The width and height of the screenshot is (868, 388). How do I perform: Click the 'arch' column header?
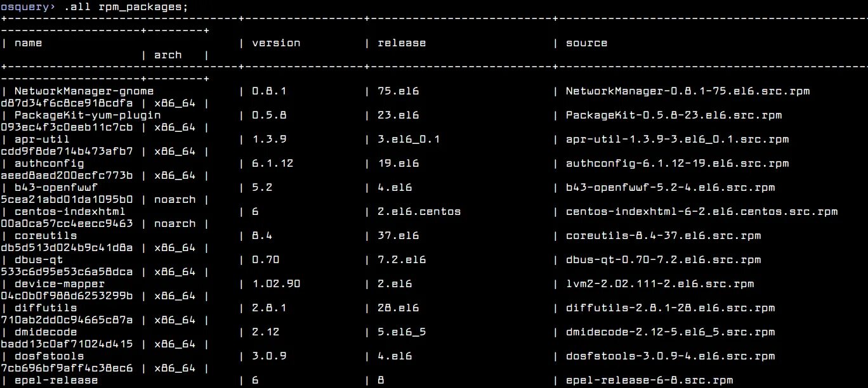click(x=168, y=55)
